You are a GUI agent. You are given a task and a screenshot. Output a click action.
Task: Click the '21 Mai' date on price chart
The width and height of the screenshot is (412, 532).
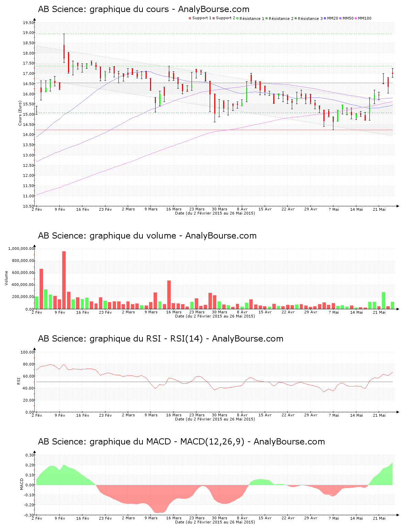[x=379, y=209]
